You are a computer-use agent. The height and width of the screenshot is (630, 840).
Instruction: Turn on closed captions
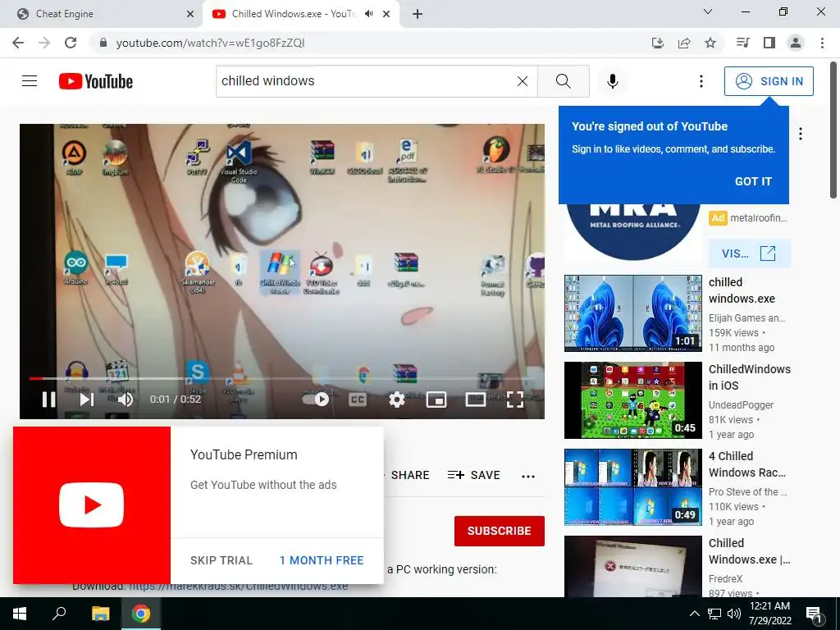(x=358, y=399)
